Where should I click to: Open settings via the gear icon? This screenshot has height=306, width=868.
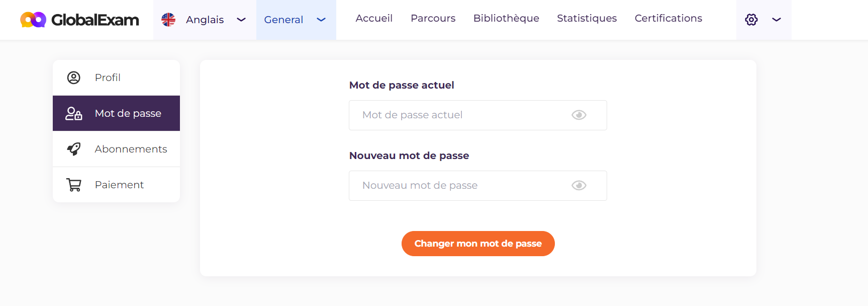click(751, 20)
